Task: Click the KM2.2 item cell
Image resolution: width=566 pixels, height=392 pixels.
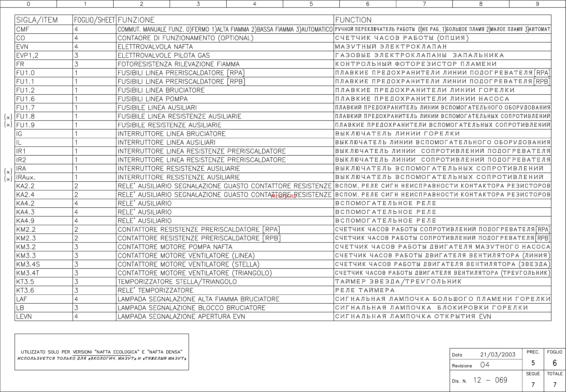Action: pos(43,229)
